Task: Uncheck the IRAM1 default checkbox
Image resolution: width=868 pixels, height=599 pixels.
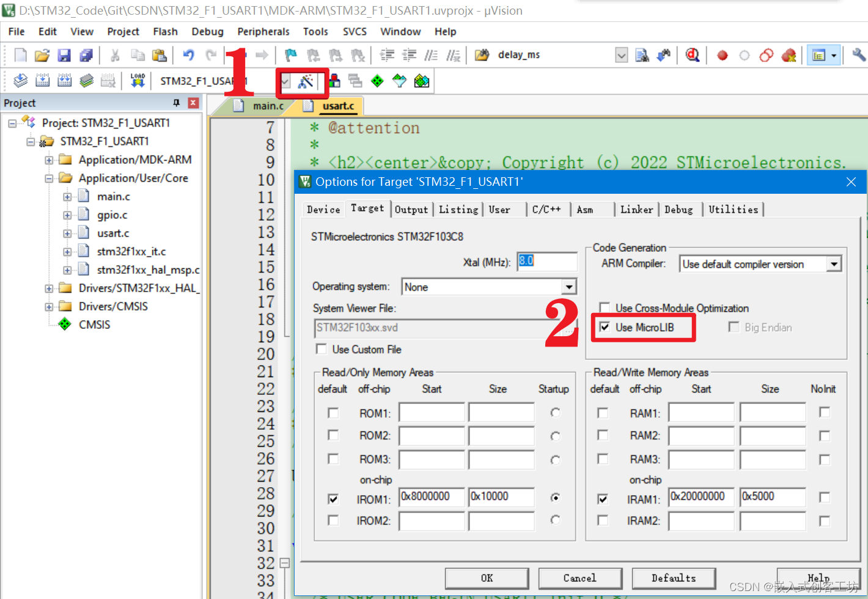Action: [x=603, y=499]
